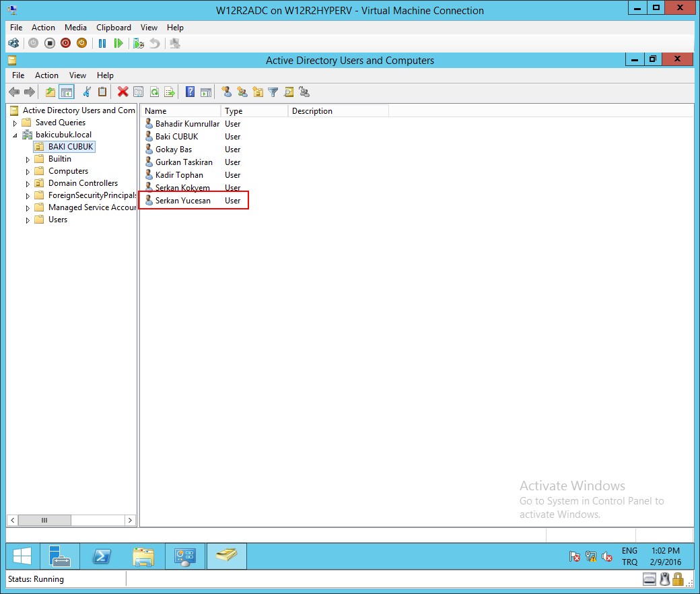
Task: Open Server Manager from the taskbar
Action: pyautogui.click(x=59, y=556)
